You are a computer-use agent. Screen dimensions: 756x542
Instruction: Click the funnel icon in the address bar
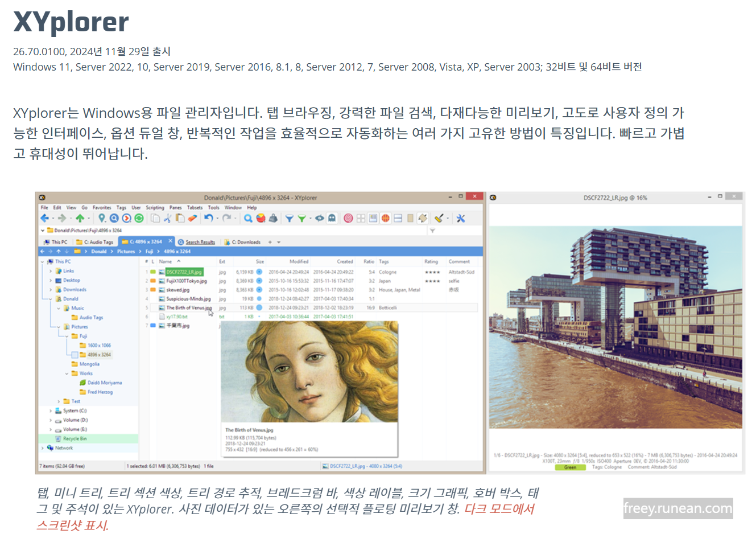click(x=432, y=231)
